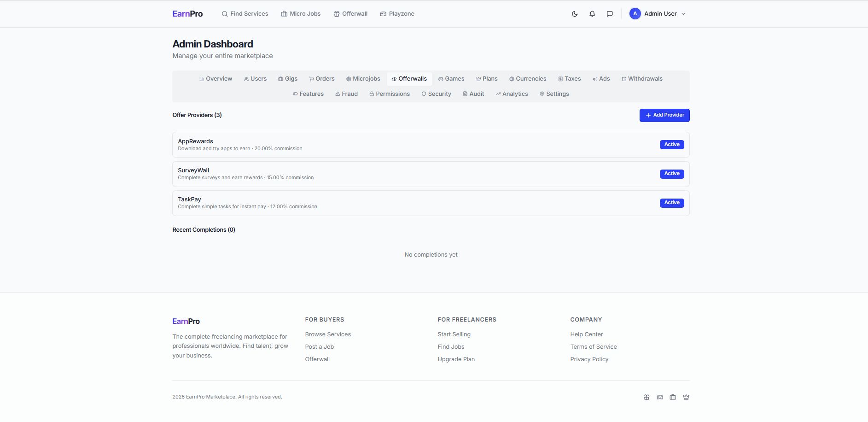This screenshot has width=868, height=422.
Task: Switch to the Ads tab
Action: point(601,79)
